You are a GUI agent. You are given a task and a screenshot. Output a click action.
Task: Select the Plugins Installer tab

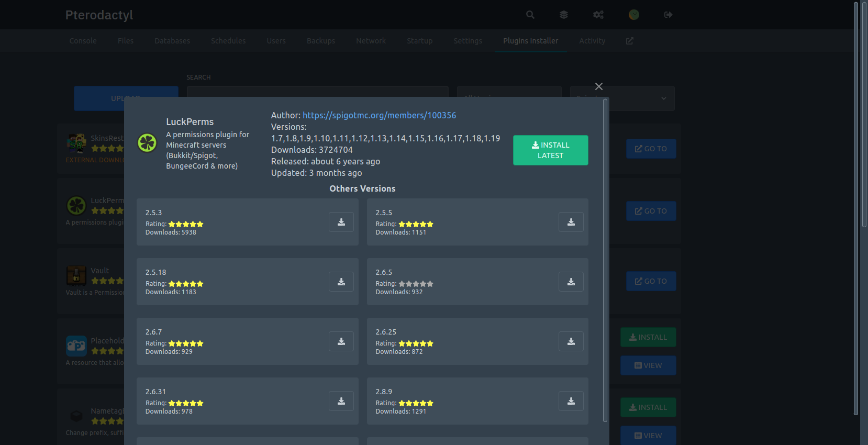coord(530,41)
